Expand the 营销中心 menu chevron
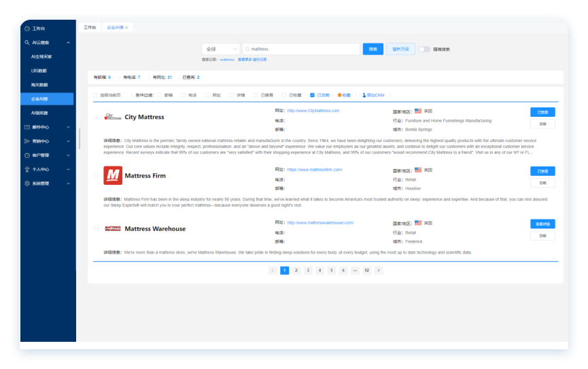This screenshot has width=588, height=369. tap(68, 141)
